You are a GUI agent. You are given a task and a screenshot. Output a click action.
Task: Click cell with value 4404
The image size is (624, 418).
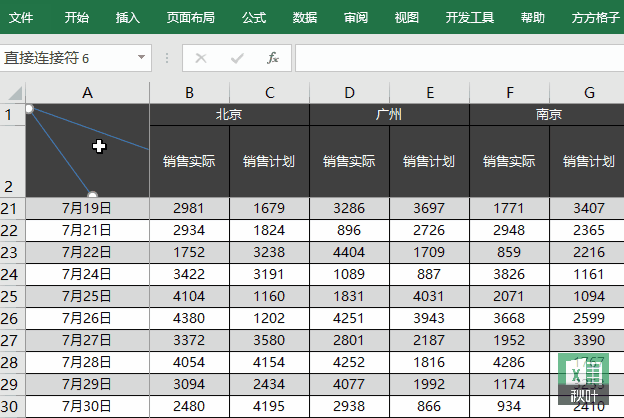pyautogui.click(x=349, y=252)
